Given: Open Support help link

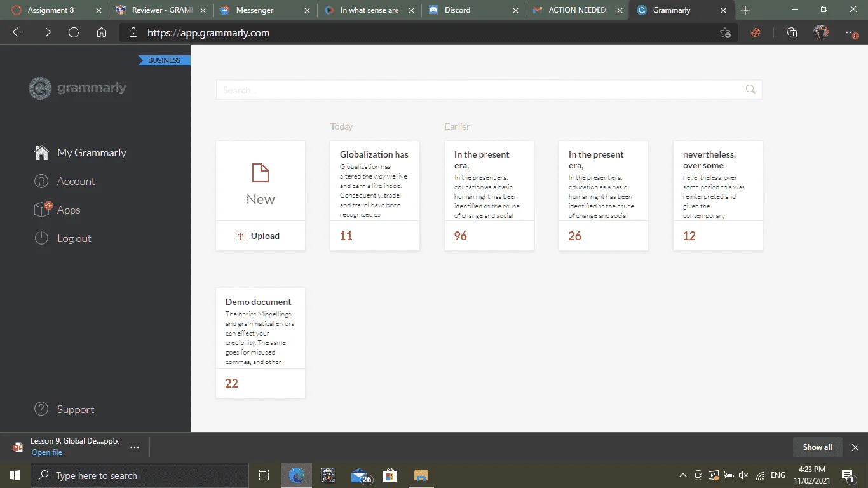Looking at the screenshot, I should tap(64, 409).
